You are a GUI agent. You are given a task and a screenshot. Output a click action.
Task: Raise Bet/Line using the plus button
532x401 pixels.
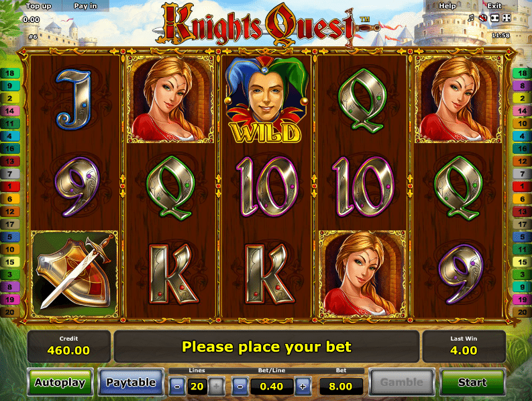pyautogui.click(x=303, y=386)
